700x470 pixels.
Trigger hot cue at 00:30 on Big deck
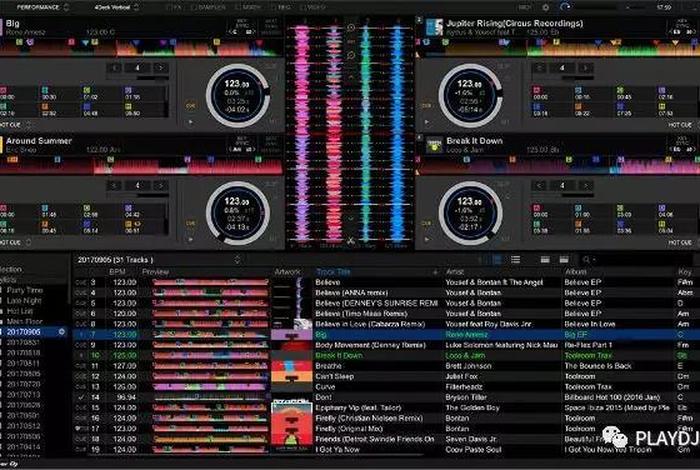coord(59,93)
